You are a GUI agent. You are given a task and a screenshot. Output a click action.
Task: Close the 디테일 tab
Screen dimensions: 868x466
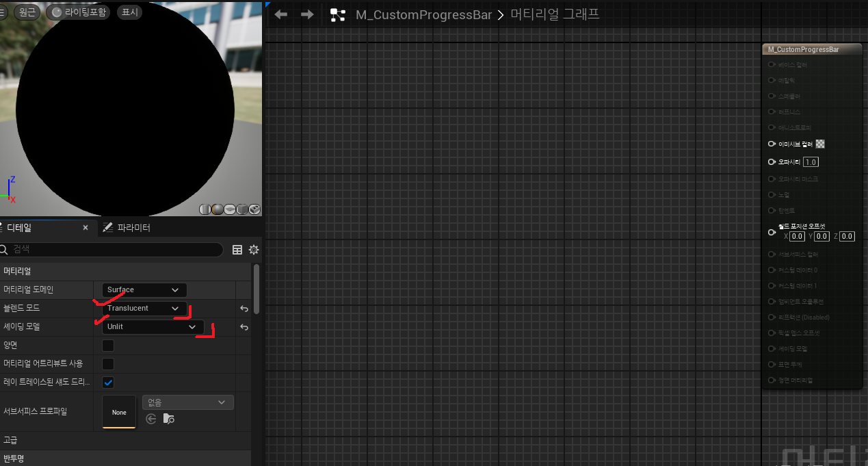coord(86,228)
